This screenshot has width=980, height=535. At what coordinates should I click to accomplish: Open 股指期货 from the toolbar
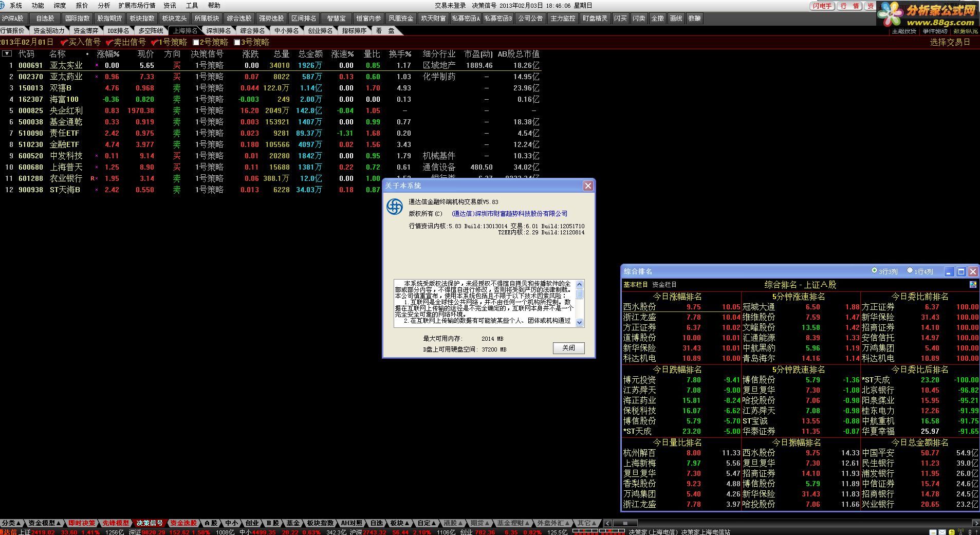pos(110,19)
